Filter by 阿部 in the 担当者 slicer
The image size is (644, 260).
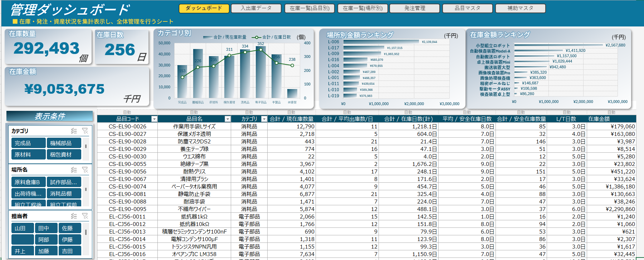click(x=47, y=240)
